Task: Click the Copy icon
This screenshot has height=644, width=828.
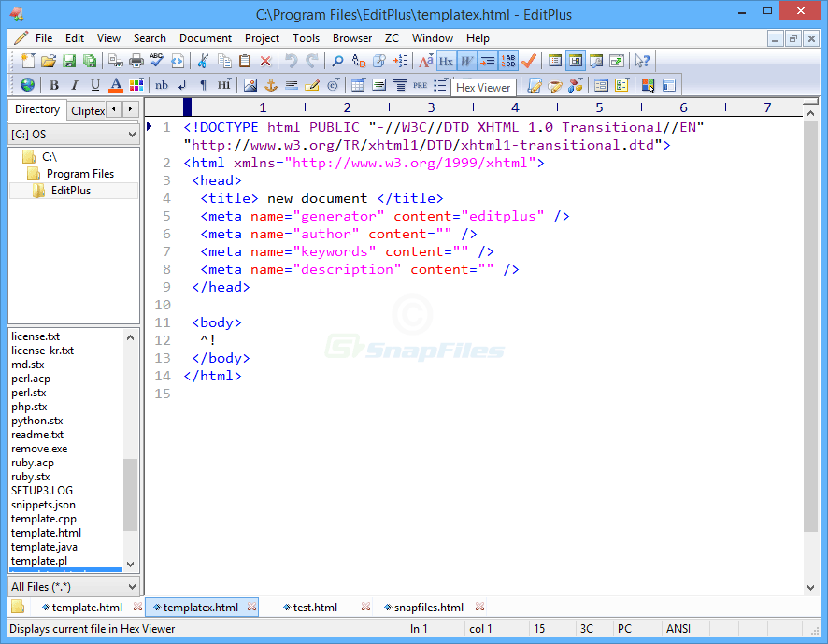Action: click(x=224, y=61)
